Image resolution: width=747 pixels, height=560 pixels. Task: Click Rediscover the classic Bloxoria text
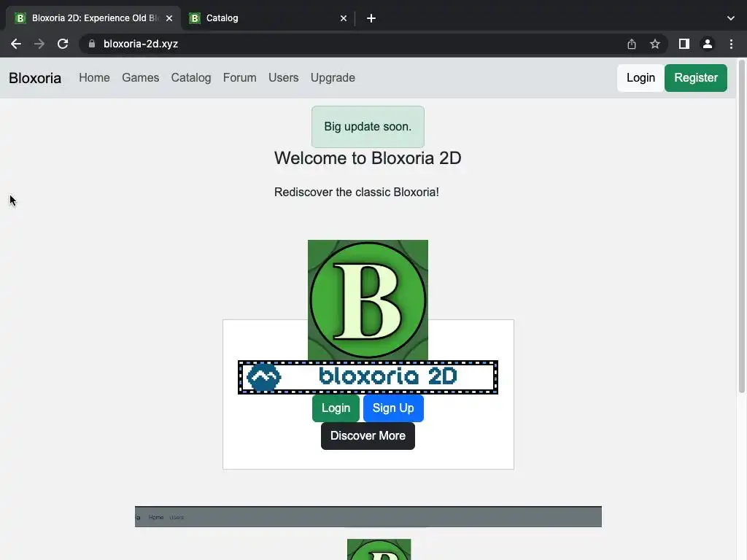tap(356, 192)
